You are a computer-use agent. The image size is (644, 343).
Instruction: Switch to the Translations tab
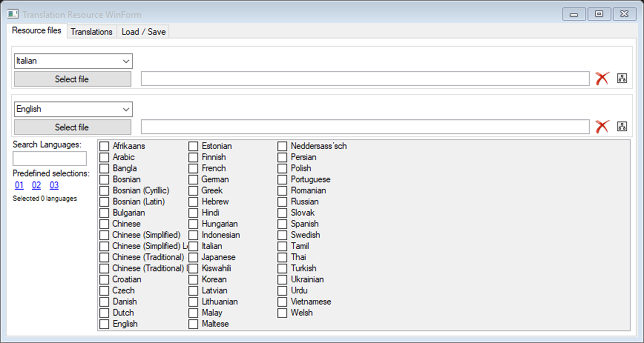click(91, 32)
